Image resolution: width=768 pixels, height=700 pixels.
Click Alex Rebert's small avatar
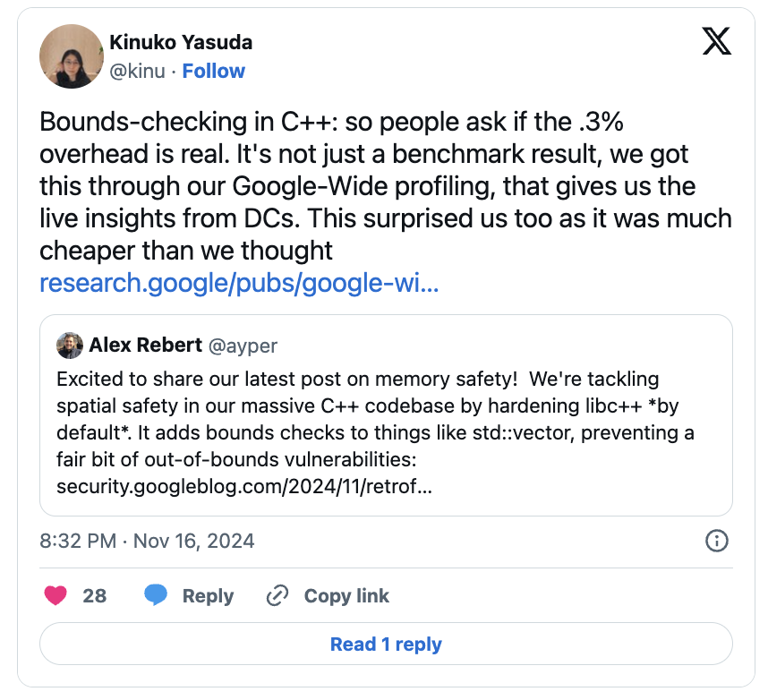pyautogui.click(x=70, y=346)
